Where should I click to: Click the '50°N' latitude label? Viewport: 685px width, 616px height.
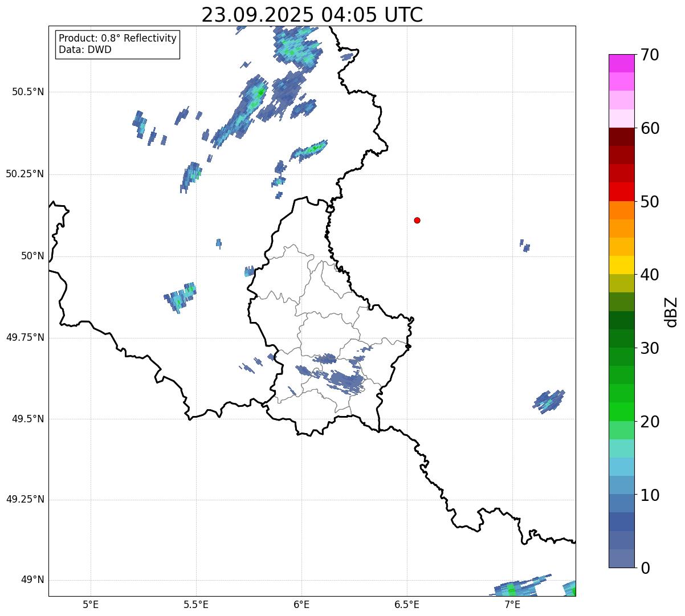[x=32, y=256]
